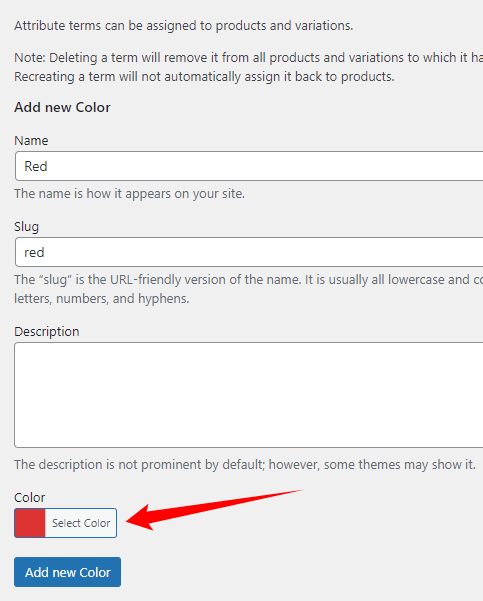Open the Select Color picker button
Screen dimensions: 483x601
click(81, 523)
